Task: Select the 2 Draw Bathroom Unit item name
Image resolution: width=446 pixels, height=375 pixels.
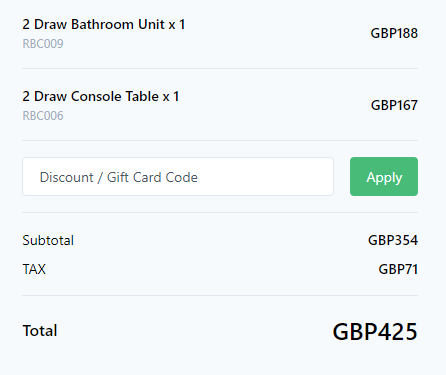Action: 94,24
